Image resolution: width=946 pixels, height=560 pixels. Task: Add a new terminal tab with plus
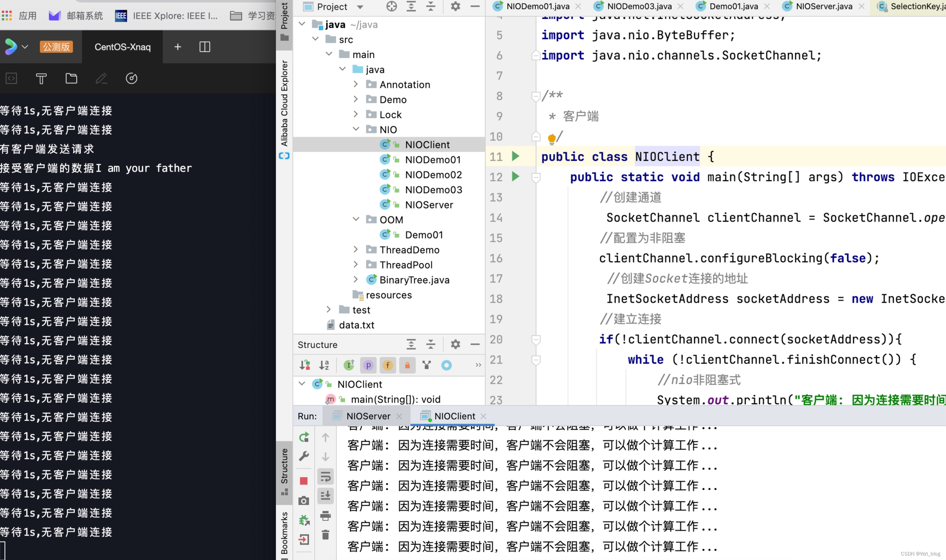coord(177,47)
